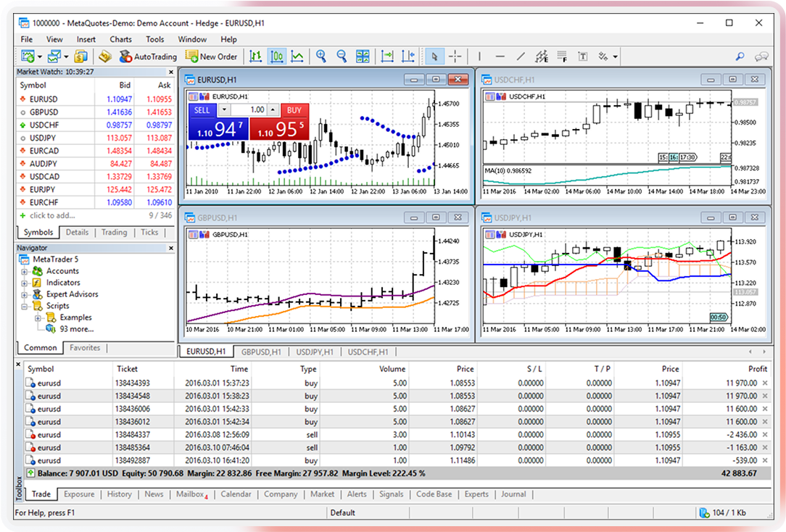Open the chat bubbles icon
The image size is (786, 532).
761,57
